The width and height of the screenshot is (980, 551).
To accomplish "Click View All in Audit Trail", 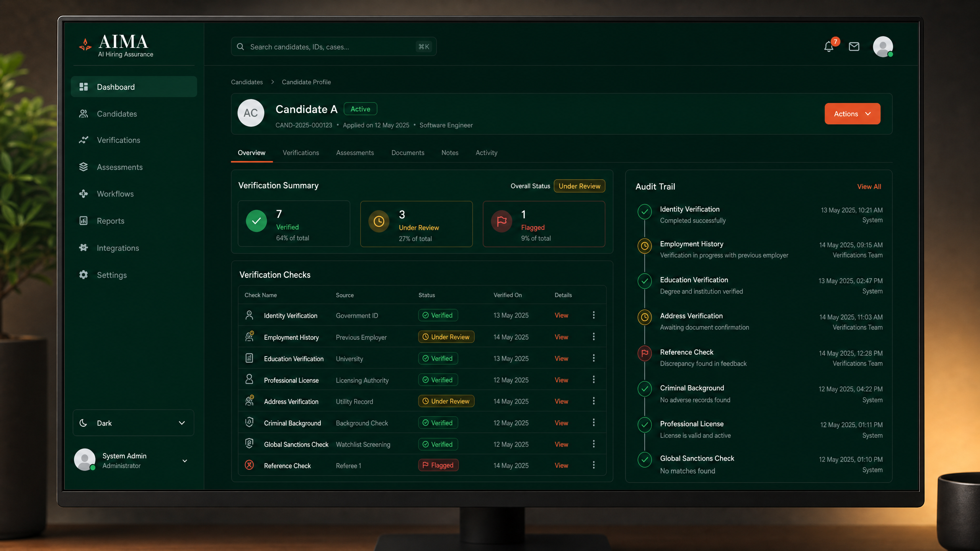I will pyautogui.click(x=869, y=186).
